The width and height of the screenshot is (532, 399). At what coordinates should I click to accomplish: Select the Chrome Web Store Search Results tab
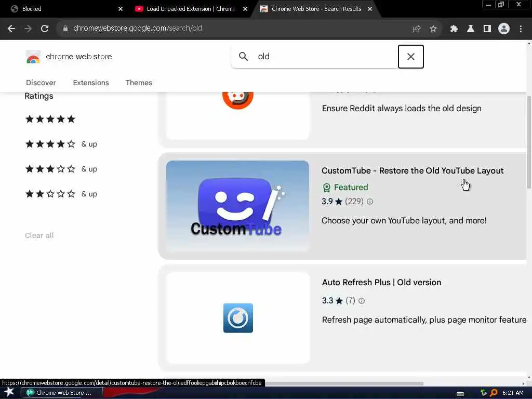pyautogui.click(x=315, y=9)
